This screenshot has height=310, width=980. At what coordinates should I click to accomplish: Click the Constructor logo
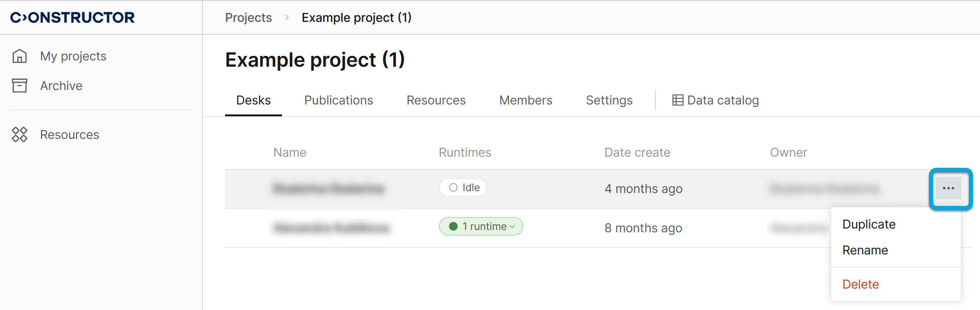[x=72, y=17]
